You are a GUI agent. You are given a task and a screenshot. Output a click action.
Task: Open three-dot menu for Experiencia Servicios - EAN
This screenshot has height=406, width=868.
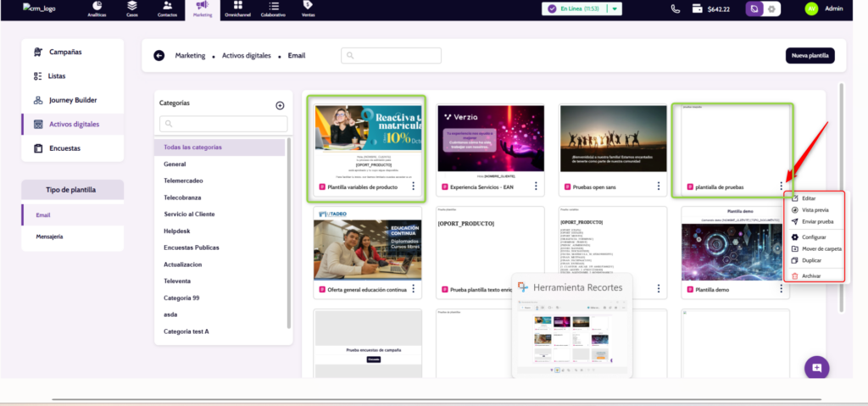[535, 186]
